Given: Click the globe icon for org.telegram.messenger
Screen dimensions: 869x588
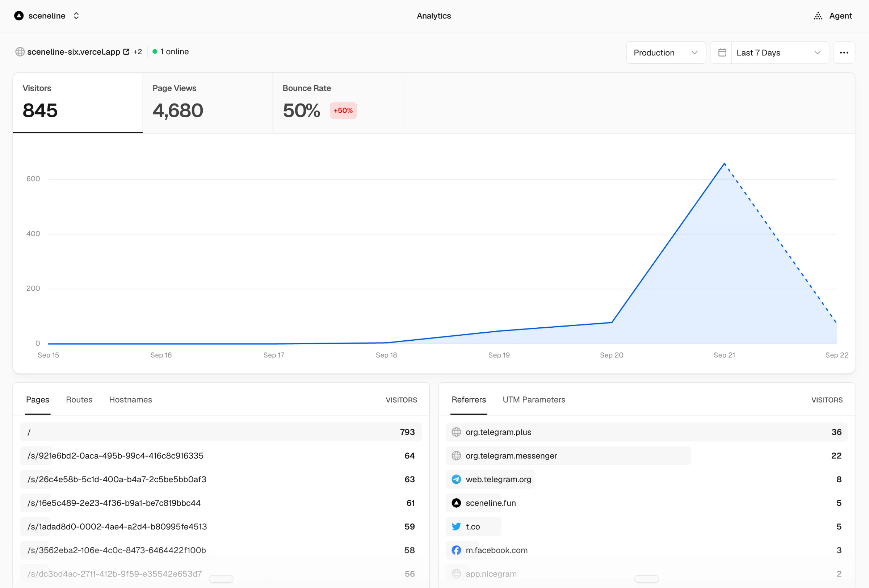Looking at the screenshot, I should 456,456.
